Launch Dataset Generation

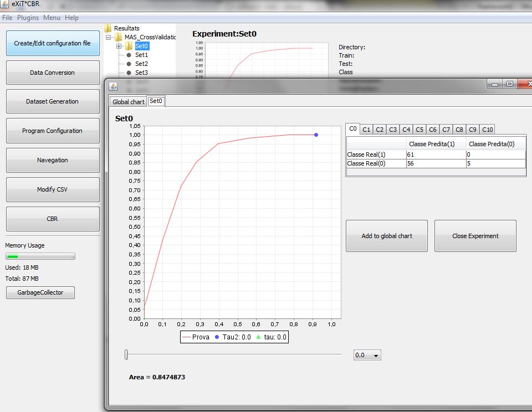(53, 101)
